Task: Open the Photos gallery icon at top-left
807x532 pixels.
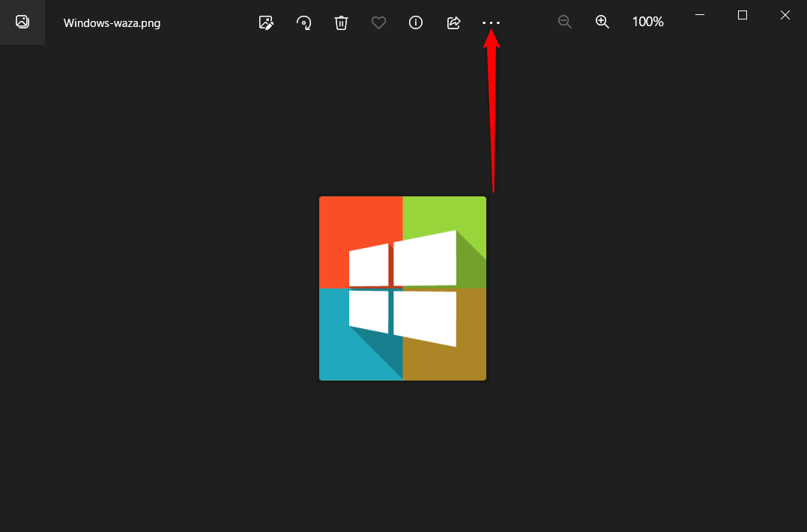Action: click(x=22, y=22)
